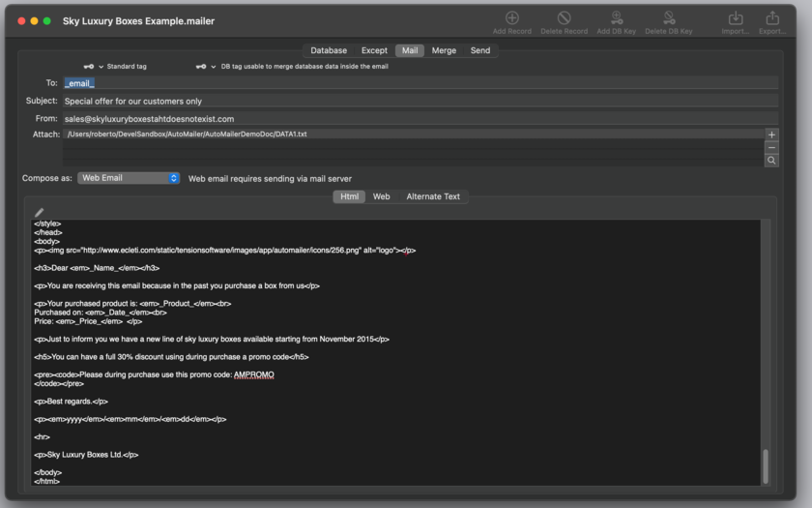Viewport: 812px width, 508px height.
Task: Click the To field containing _email_
Action: coord(420,83)
